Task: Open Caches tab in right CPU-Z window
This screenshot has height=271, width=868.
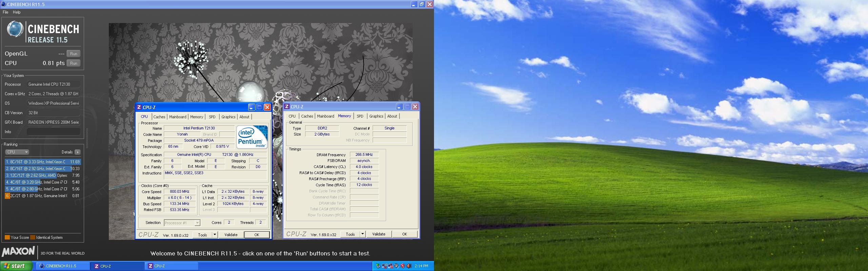Action: (x=307, y=116)
